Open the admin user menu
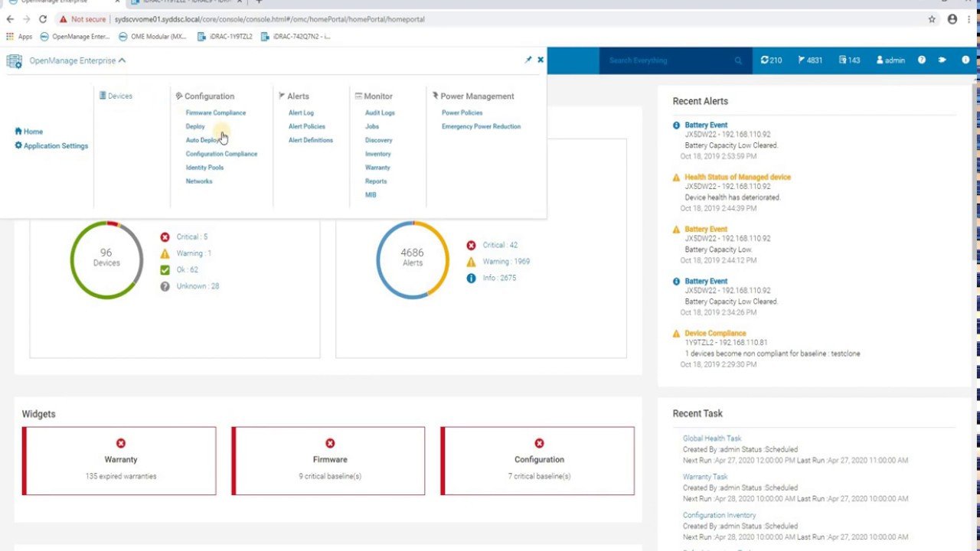The height and width of the screenshot is (551, 980). (x=890, y=60)
